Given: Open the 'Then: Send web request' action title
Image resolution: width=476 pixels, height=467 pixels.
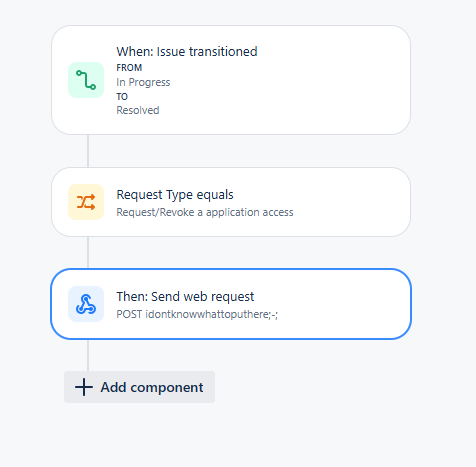Looking at the screenshot, I should point(185,297).
